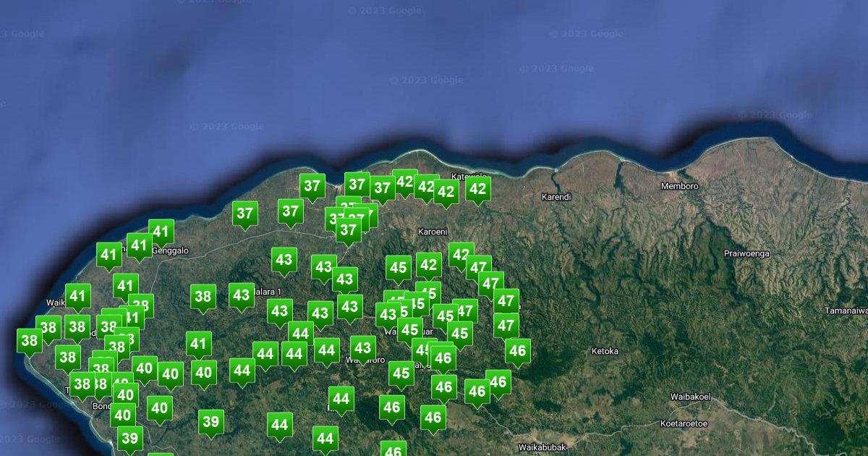This screenshot has height=456, width=868.
Task: Click the Karendi town label
Action: pos(556,197)
